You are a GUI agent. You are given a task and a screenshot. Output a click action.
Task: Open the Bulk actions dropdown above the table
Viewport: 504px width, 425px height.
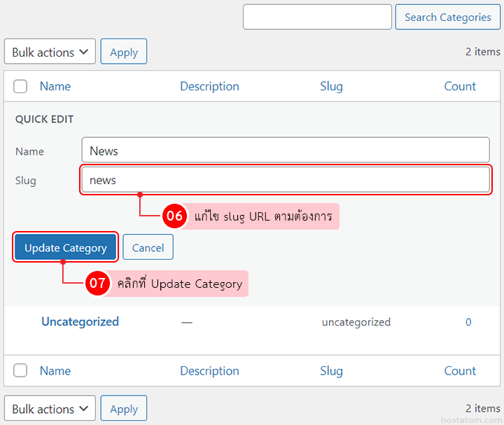[50, 52]
